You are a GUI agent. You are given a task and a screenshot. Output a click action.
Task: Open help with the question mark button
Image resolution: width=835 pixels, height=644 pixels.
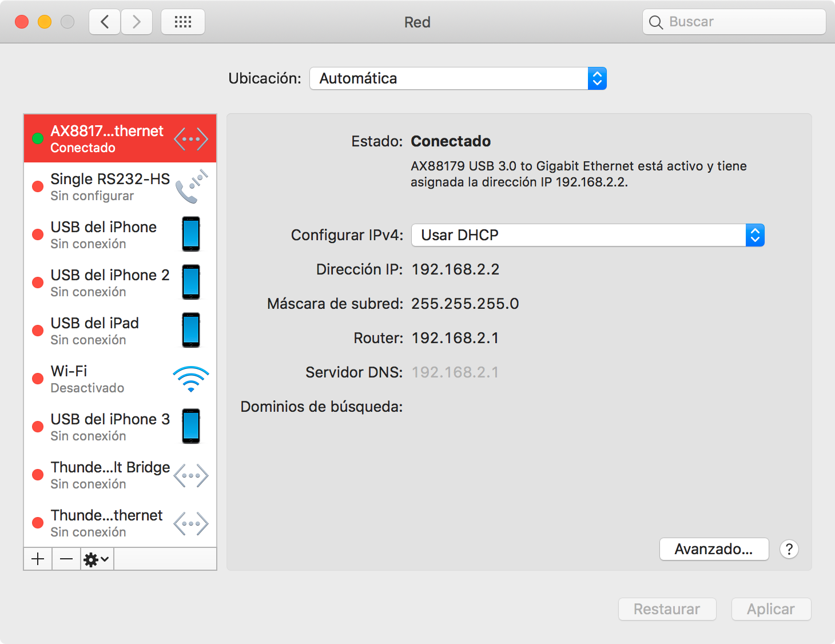[789, 549]
